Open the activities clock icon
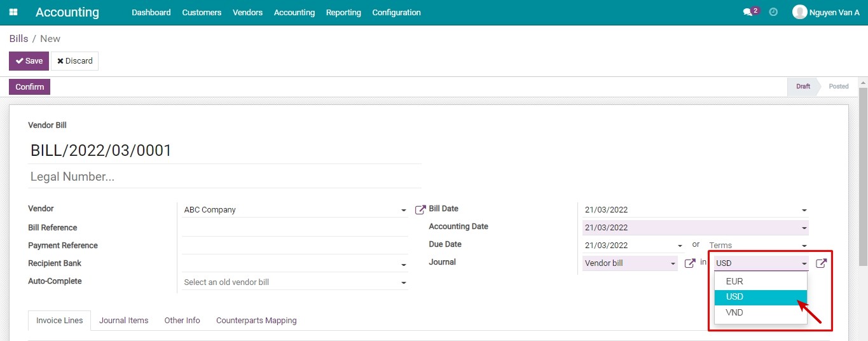868x341 pixels. pyautogui.click(x=773, y=12)
